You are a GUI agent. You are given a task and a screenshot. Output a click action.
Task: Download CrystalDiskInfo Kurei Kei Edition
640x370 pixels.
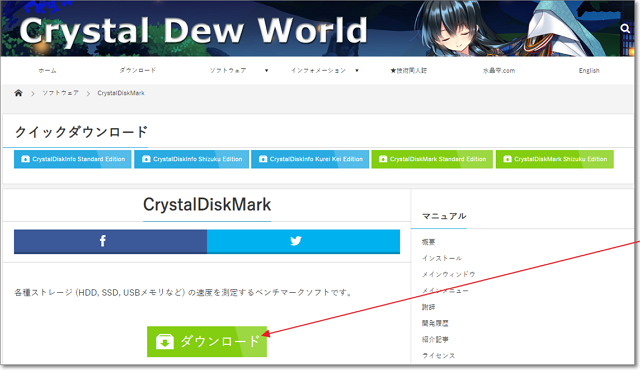click(x=310, y=159)
